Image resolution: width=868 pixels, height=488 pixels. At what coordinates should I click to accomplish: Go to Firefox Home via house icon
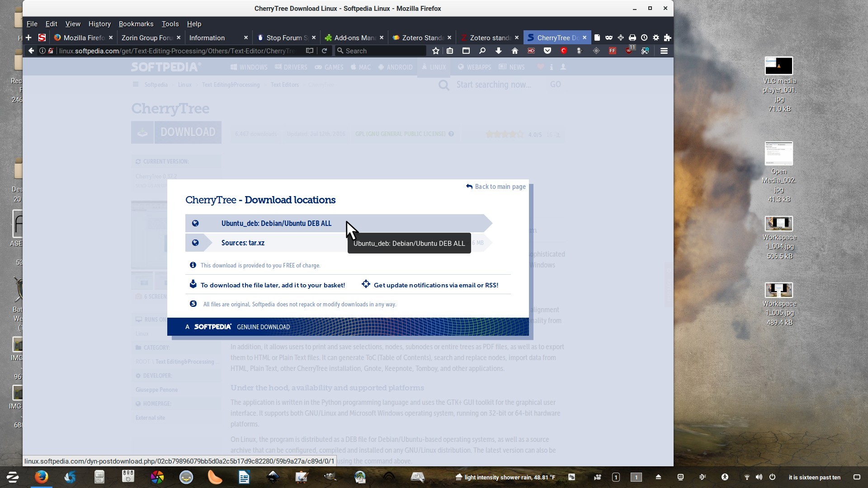pyautogui.click(x=514, y=51)
